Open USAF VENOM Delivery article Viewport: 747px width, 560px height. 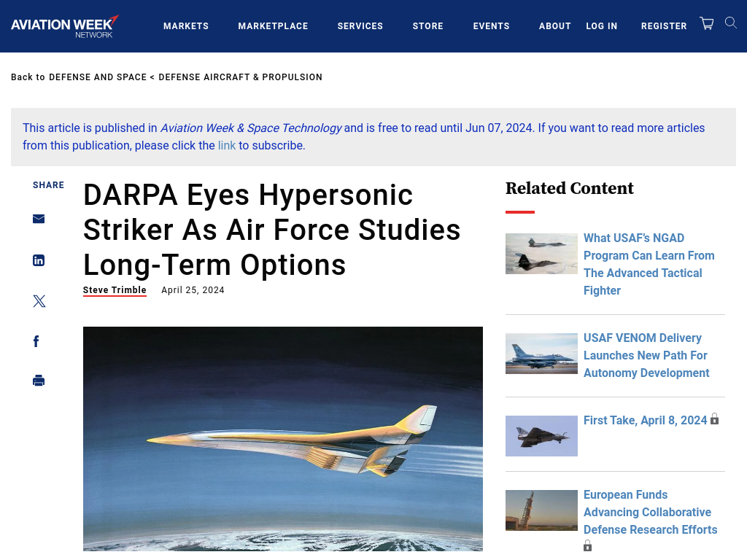(646, 355)
